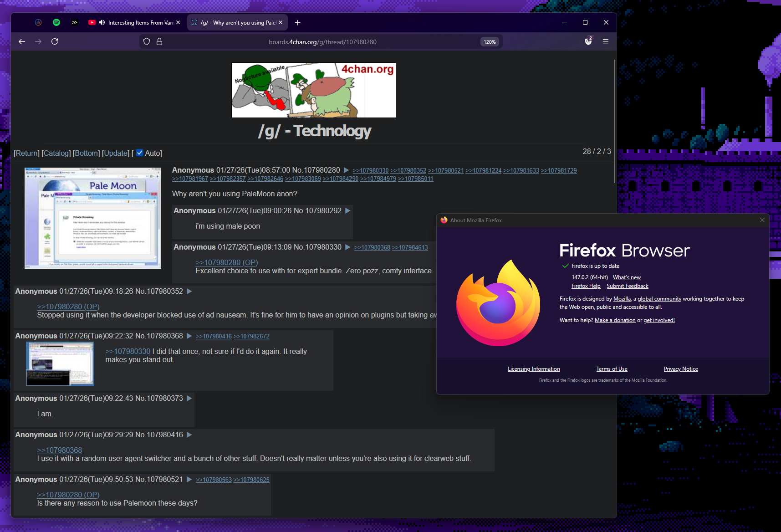Expand the screenshot thumbnail in post 107980368
781x532 pixels.
coord(60,364)
